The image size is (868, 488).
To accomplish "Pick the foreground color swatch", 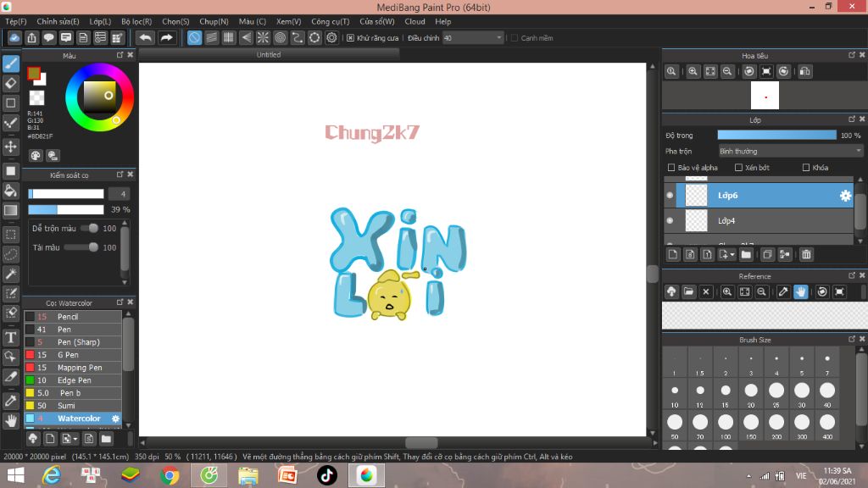I will [34, 73].
